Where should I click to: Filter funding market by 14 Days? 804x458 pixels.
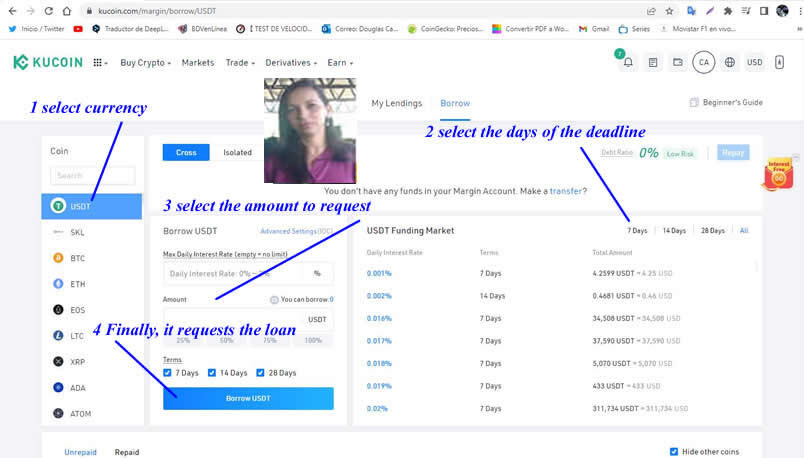click(x=674, y=231)
